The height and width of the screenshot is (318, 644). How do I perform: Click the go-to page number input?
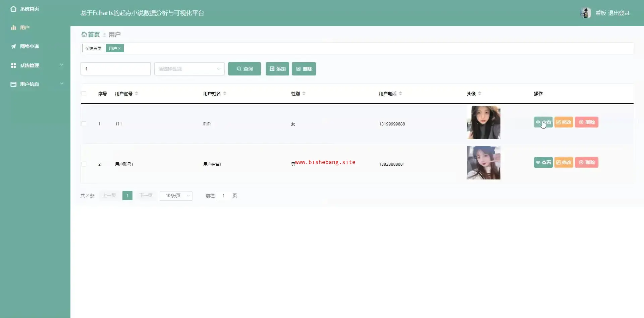(x=223, y=196)
